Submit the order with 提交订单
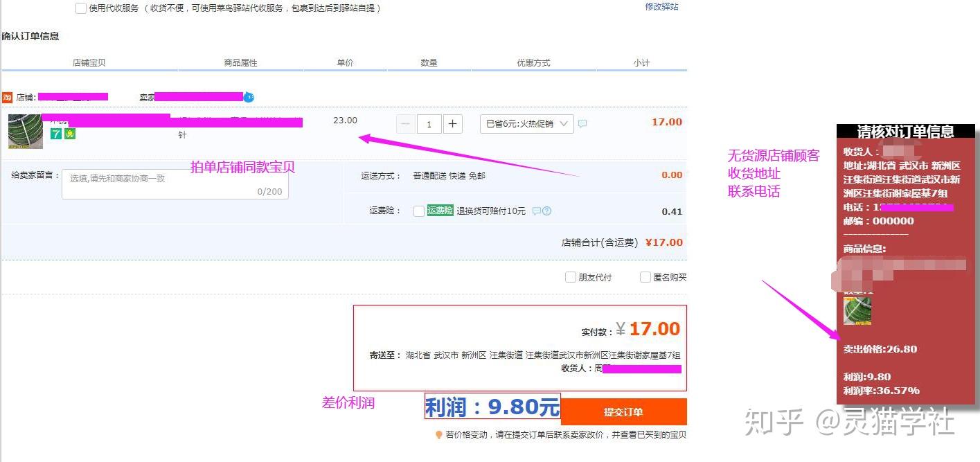This screenshot has width=980, height=462. tap(623, 412)
